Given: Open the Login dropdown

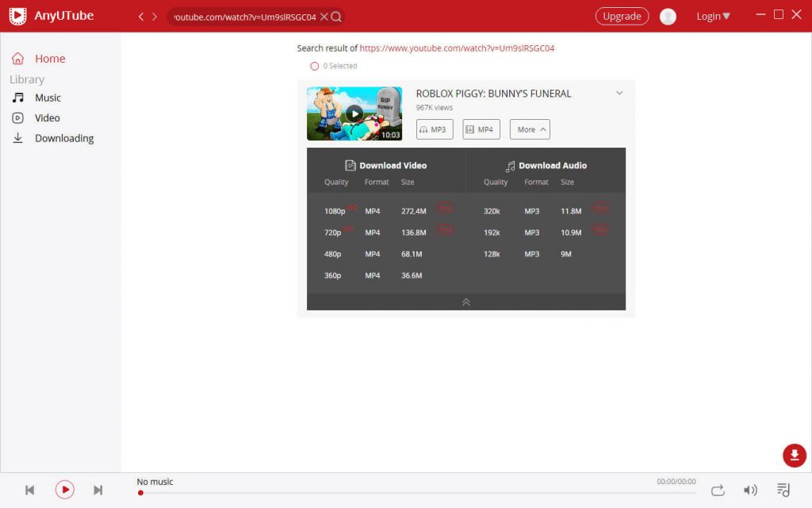Looking at the screenshot, I should pos(713,16).
